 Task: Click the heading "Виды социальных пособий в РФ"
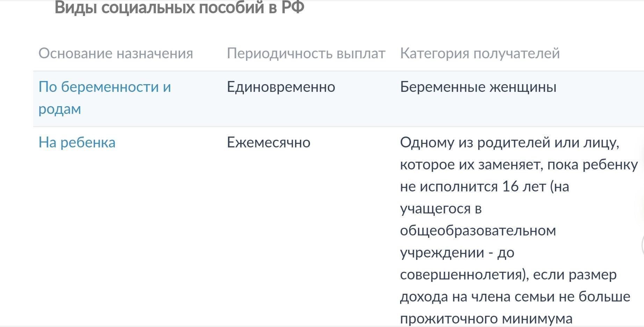(179, 8)
